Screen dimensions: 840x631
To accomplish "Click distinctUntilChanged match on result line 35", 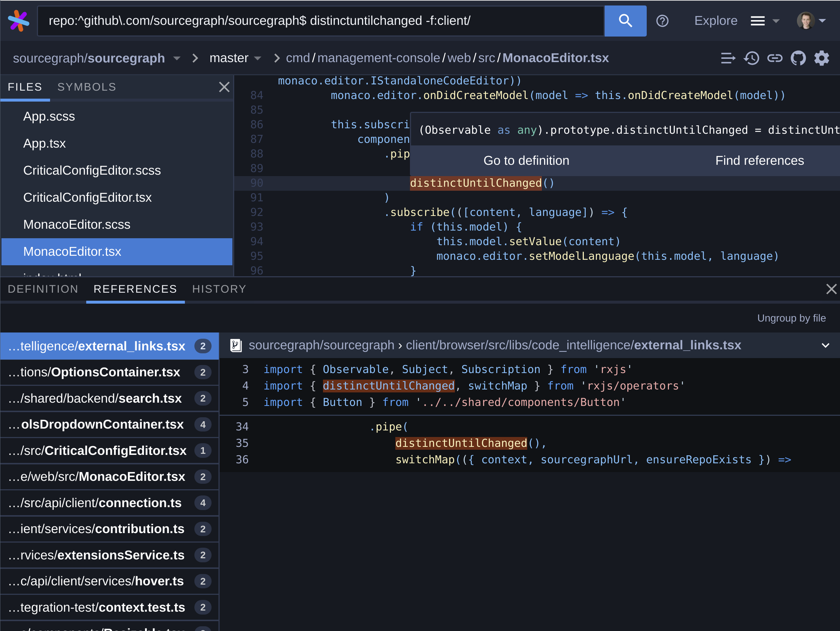I will [461, 443].
